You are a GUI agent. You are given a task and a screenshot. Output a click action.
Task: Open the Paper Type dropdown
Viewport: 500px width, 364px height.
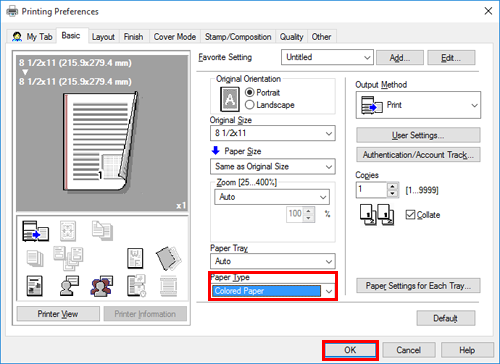click(273, 291)
